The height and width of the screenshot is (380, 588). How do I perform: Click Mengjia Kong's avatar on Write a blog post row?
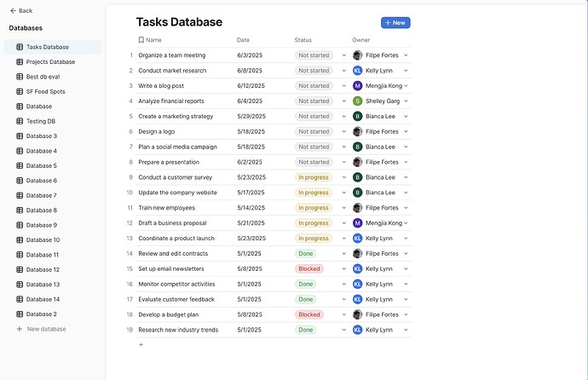[358, 86]
